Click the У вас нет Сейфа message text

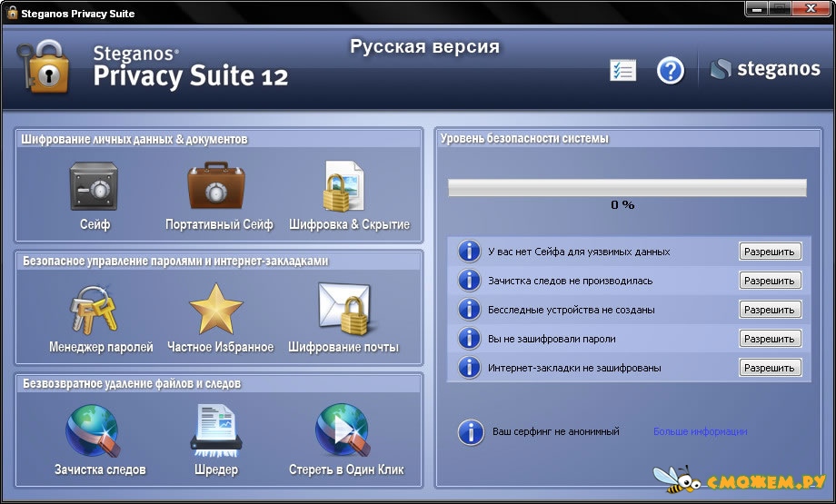click(x=579, y=252)
